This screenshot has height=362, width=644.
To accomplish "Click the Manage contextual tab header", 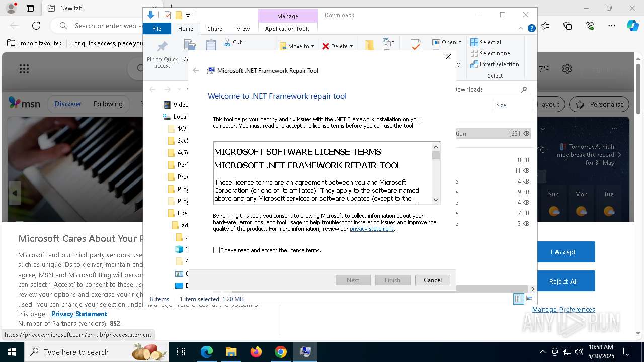I will pos(288,16).
